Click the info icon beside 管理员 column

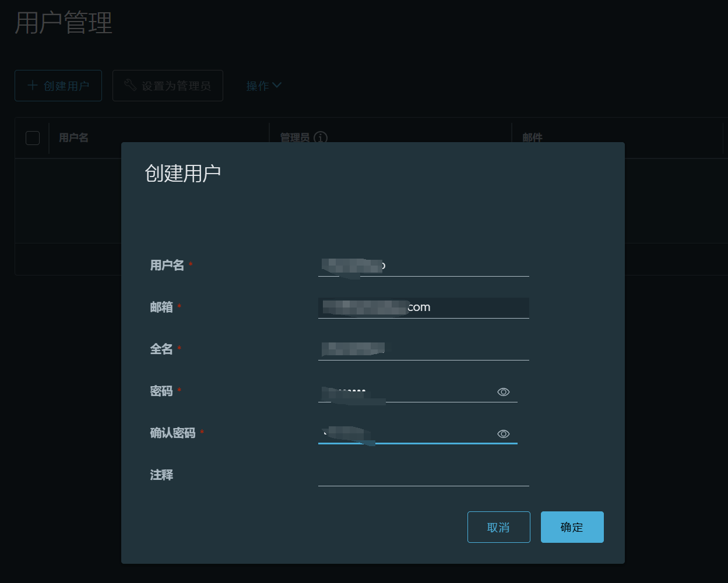(x=320, y=137)
